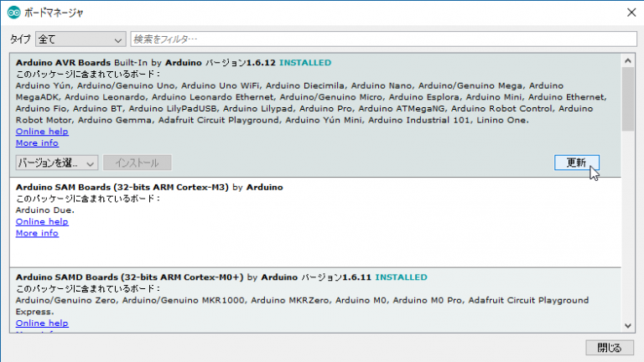The image size is (644, 362).
Task: Click the scrollbar down arrow
Action: click(x=628, y=325)
